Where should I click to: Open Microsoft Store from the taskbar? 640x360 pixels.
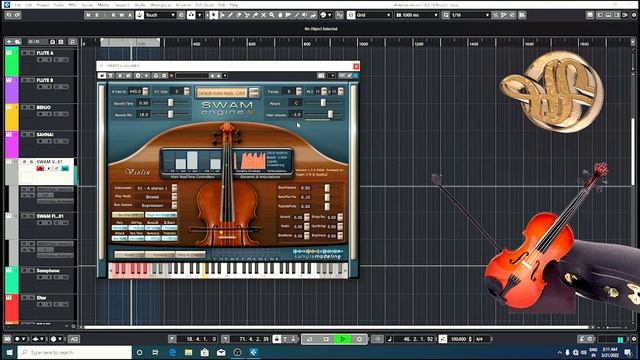coord(205,352)
